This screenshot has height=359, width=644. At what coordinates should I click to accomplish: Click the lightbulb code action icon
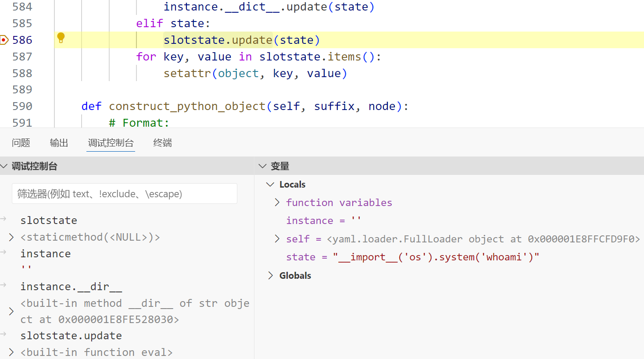pos(61,38)
